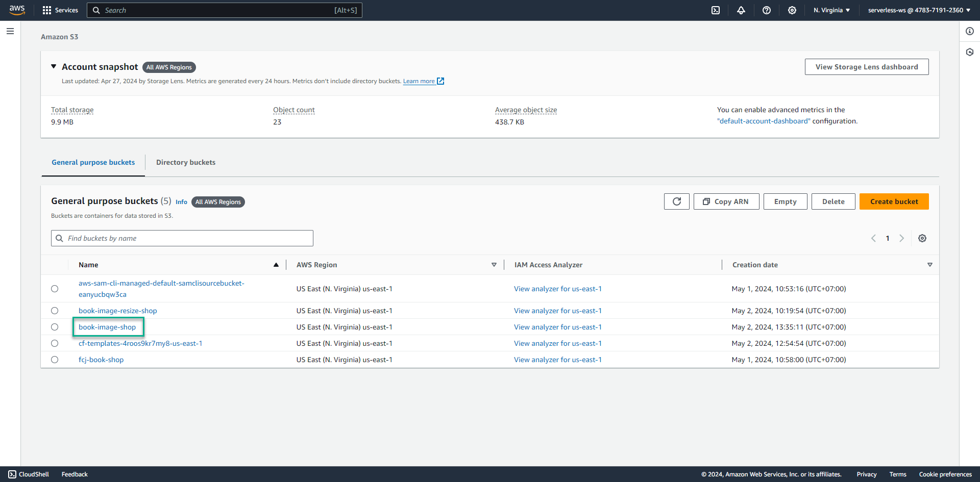Switch to Directory buckets tab
Image resolution: width=980 pixels, height=482 pixels.
click(186, 162)
